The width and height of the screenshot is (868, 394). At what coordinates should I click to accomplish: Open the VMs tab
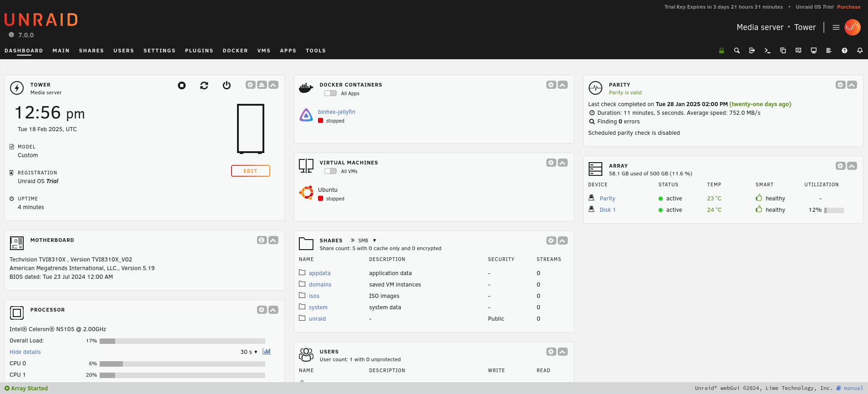264,51
